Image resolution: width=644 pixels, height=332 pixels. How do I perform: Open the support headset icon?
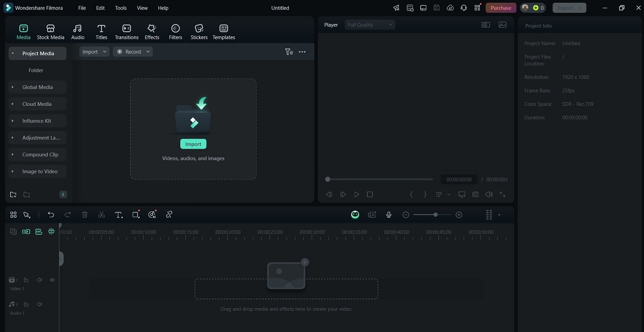[464, 8]
